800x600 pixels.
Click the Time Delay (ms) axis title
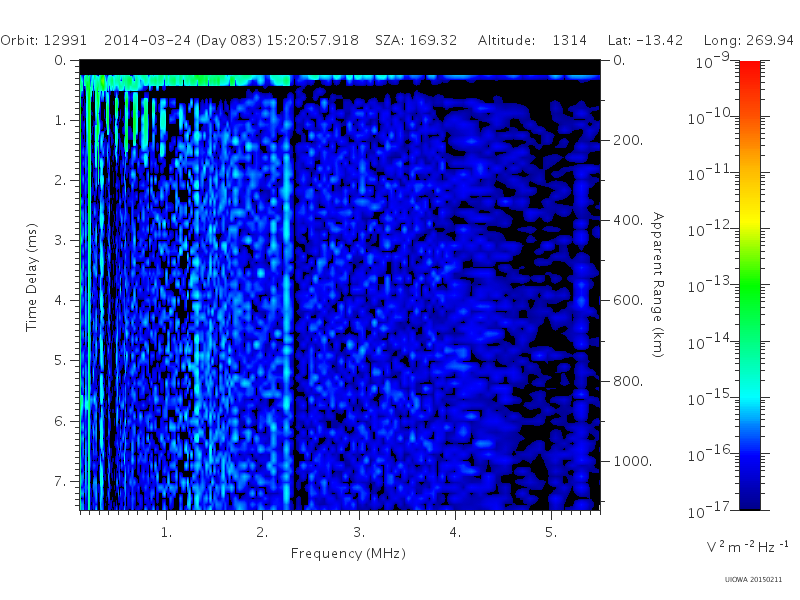(32, 277)
